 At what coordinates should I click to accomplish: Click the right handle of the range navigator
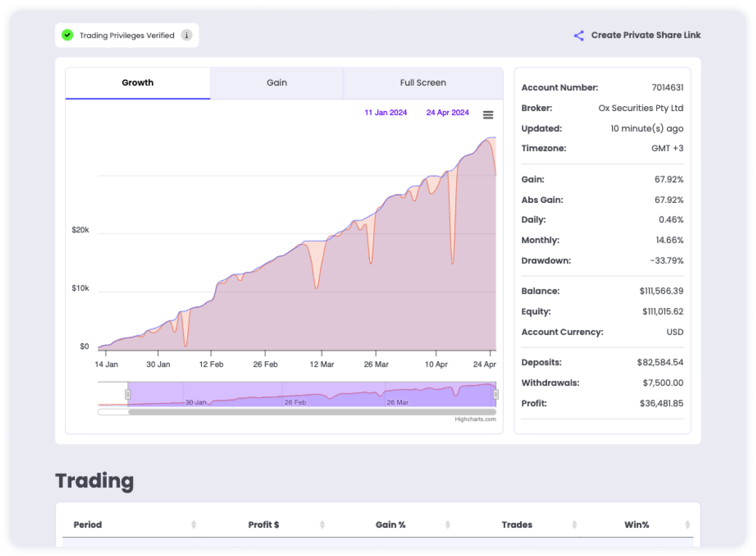click(x=495, y=394)
